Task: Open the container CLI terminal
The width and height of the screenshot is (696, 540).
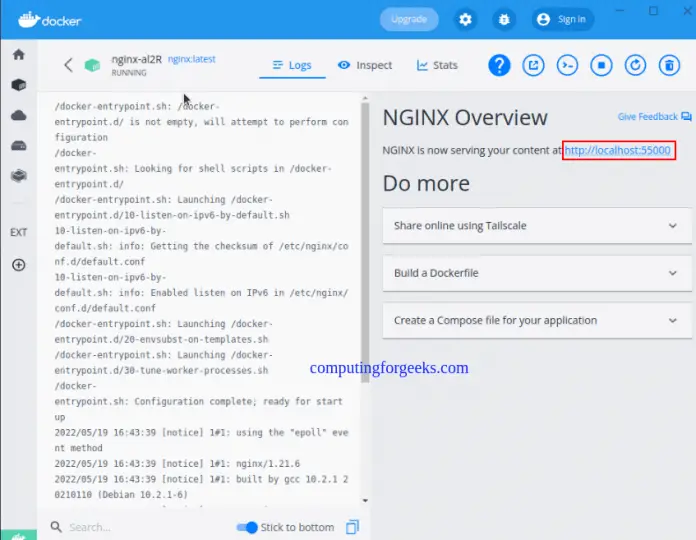Action: click(568, 66)
